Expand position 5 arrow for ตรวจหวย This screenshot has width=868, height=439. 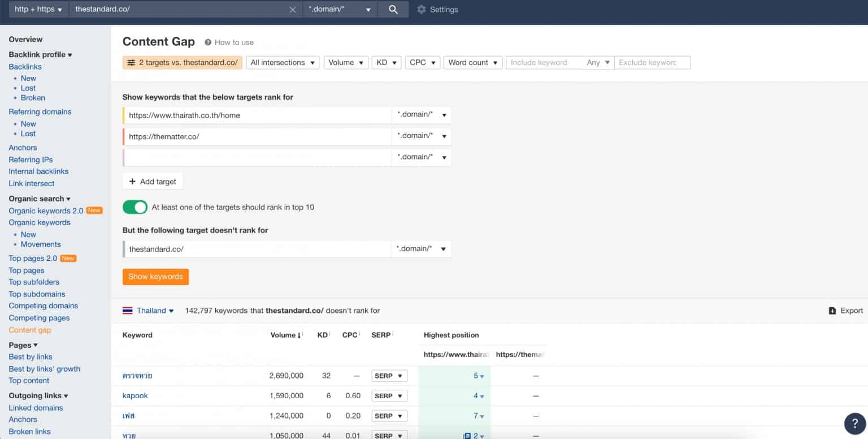(x=481, y=376)
